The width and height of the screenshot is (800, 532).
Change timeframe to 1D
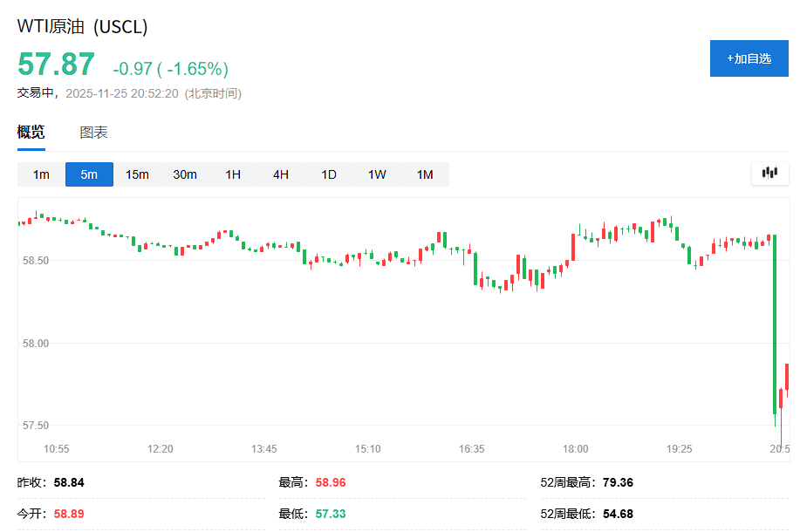click(329, 174)
